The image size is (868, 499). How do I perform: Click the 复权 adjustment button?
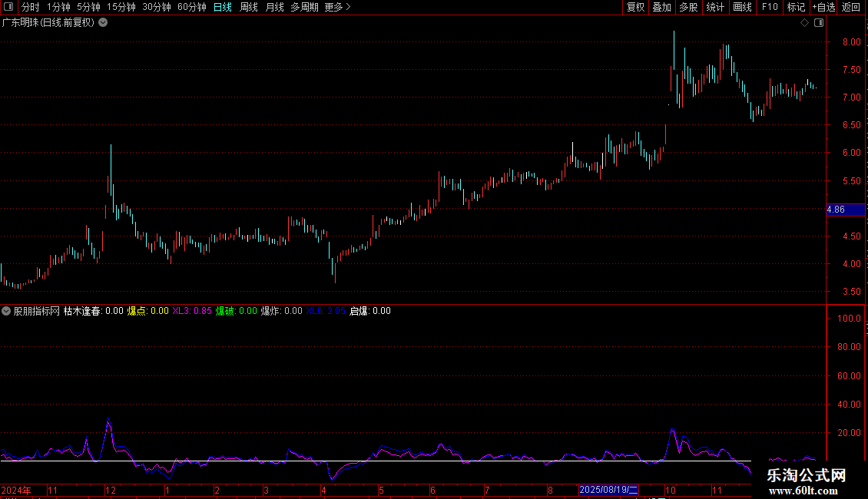pyautogui.click(x=635, y=7)
